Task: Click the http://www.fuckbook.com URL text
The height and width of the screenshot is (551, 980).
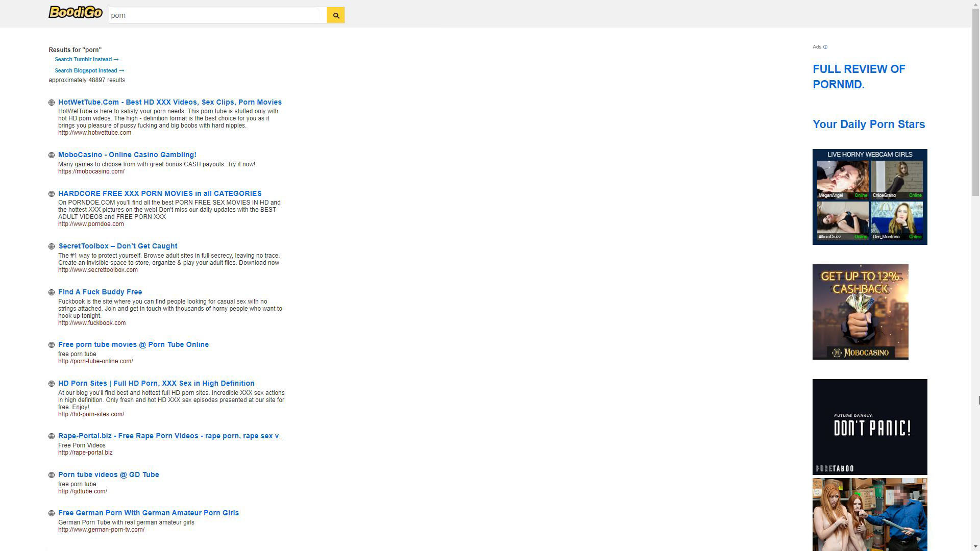Action: 92,323
